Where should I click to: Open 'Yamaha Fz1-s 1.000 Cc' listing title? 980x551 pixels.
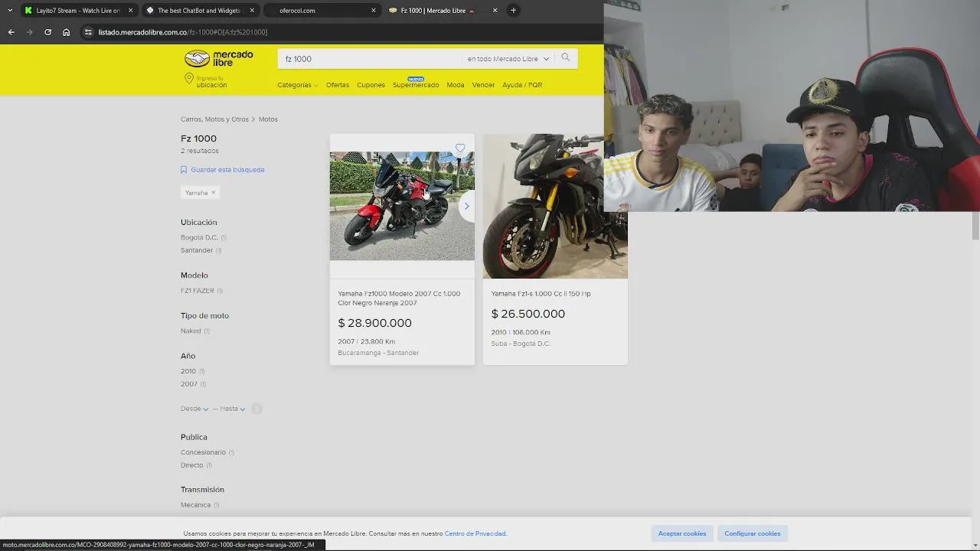click(541, 294)
